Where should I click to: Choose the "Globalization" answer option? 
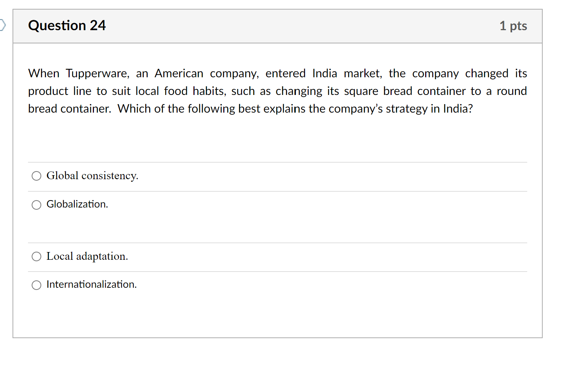pos(36,205)
